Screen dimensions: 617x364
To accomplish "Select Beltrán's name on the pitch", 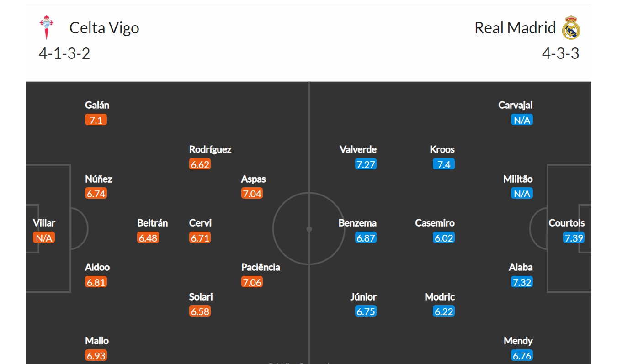I will (x=152, y=223).
